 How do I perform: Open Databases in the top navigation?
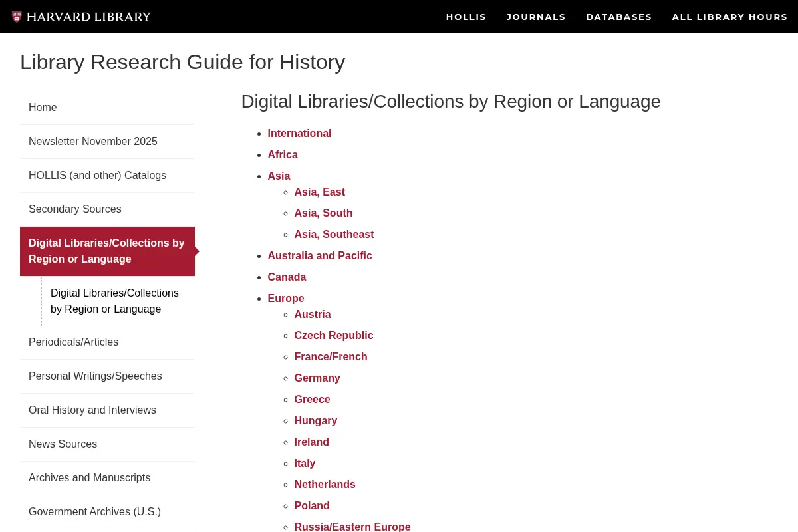click(619, 17)
